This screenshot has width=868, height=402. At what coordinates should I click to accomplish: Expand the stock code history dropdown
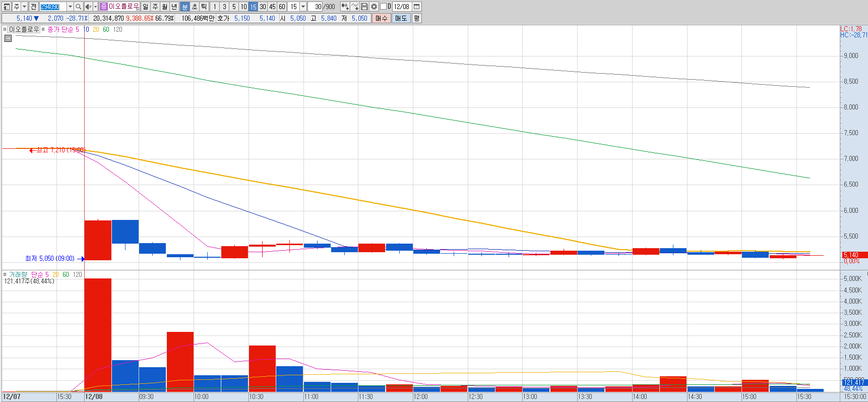[x=70, y=7]
